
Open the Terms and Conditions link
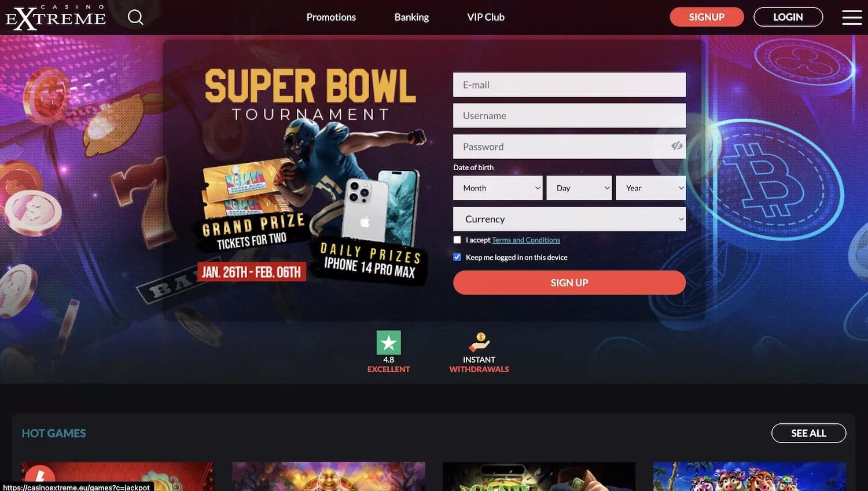pyautogui.click(x=526, y=240)
